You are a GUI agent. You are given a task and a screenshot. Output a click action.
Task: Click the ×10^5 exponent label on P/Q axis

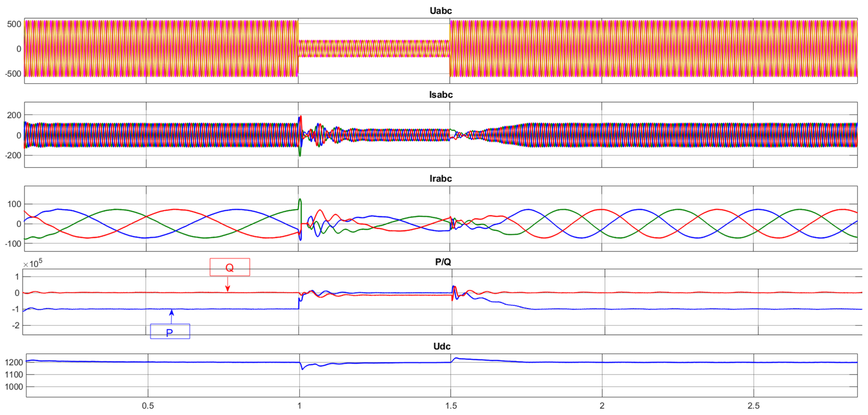(x=33, y=264)
